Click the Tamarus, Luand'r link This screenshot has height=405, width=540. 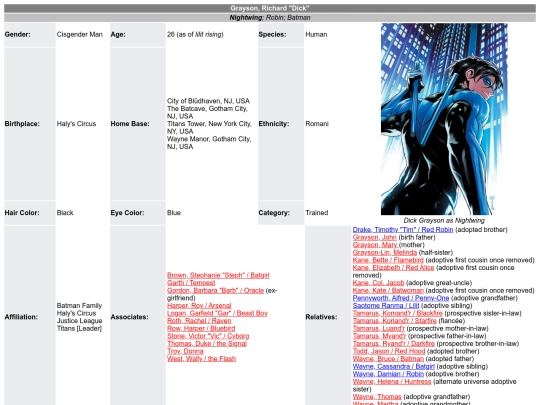coord(378,328)
